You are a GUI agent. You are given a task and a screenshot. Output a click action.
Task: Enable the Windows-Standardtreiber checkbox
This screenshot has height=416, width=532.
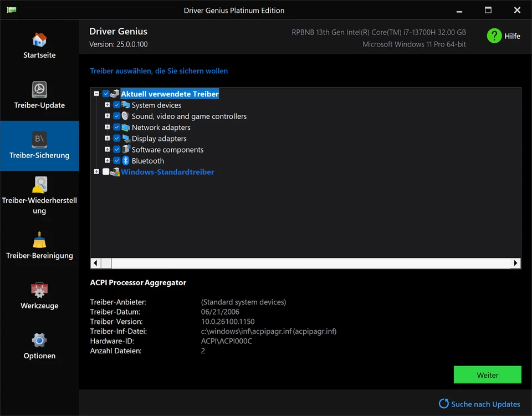click(105, 171)
